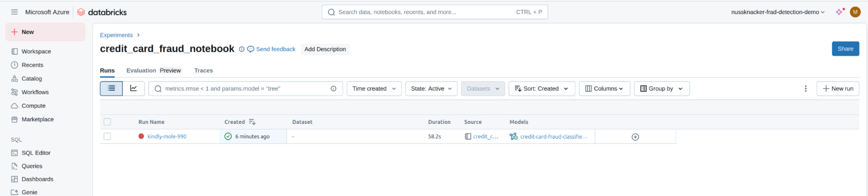868x196 pixels.
Task: Click the Share button
Action: click(x=845, y=49)
